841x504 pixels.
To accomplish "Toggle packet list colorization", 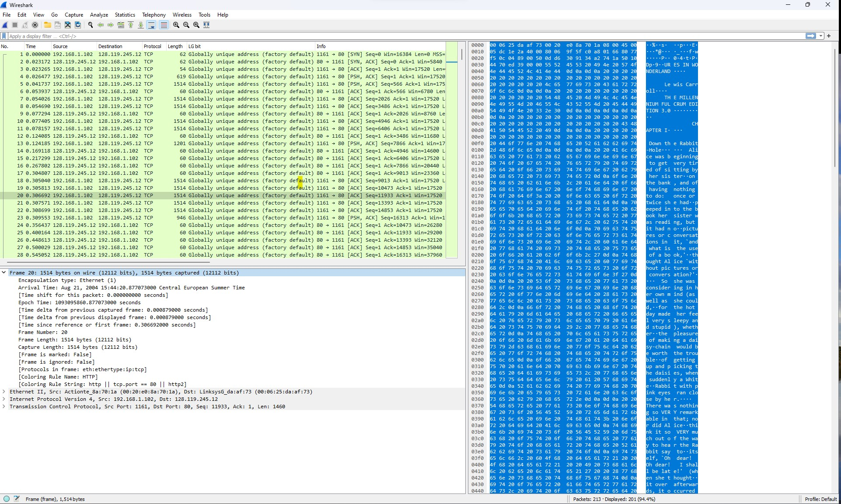I will click(x=164, y=25).
